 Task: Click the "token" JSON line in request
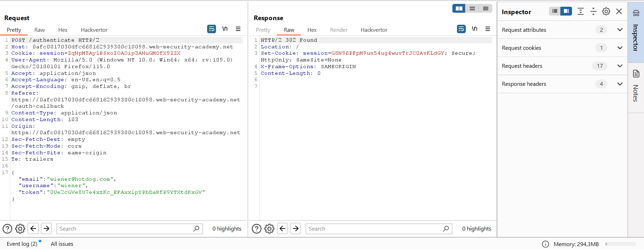click(112, 192)
